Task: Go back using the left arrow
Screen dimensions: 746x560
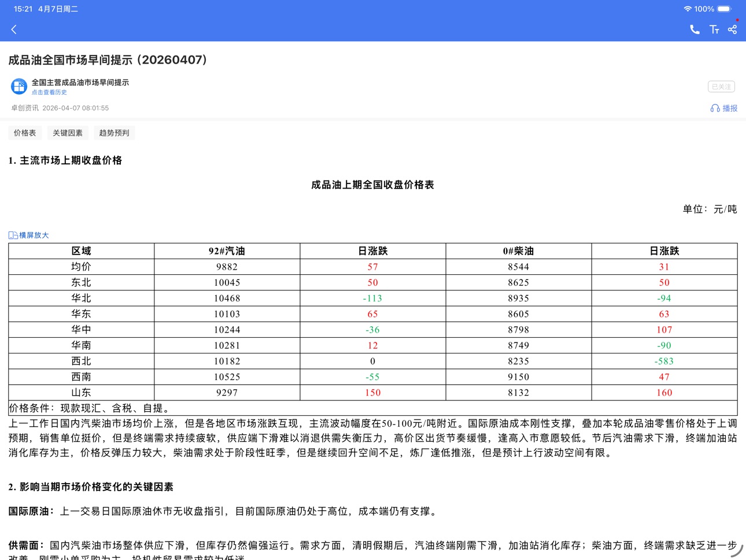Action: click(14, 30)
